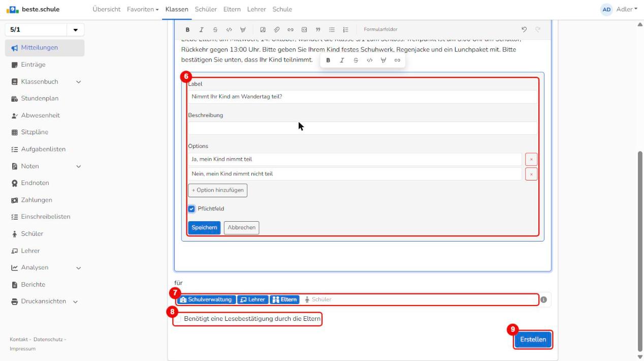Click the Label field "Nimmt Ihr Kind am Wandertag teil?"
Image resolution: width=644 pixels, height=361 pixels.
[362, 97]
